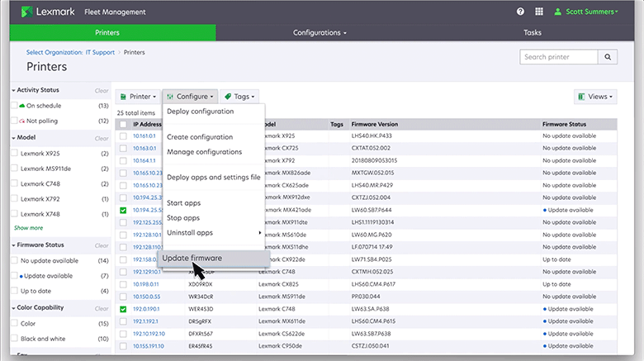
Task: Open the apps grid icon
Action: click(x=539, y=12)
